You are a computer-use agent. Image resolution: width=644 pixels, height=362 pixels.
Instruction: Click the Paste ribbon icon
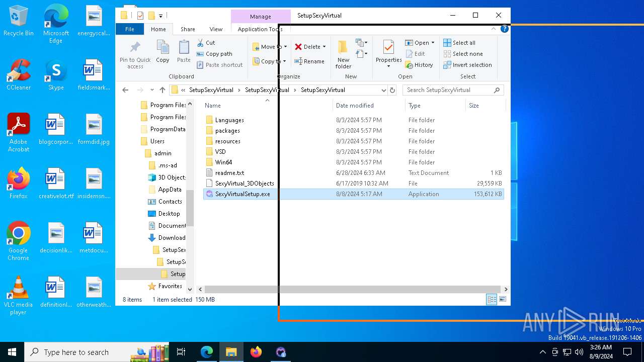(184, 51)
